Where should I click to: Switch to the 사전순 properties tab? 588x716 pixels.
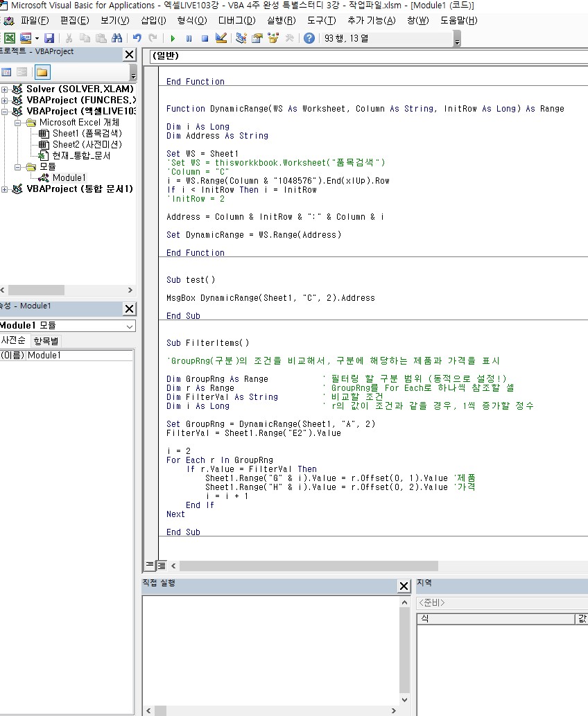tap(14, 340)
